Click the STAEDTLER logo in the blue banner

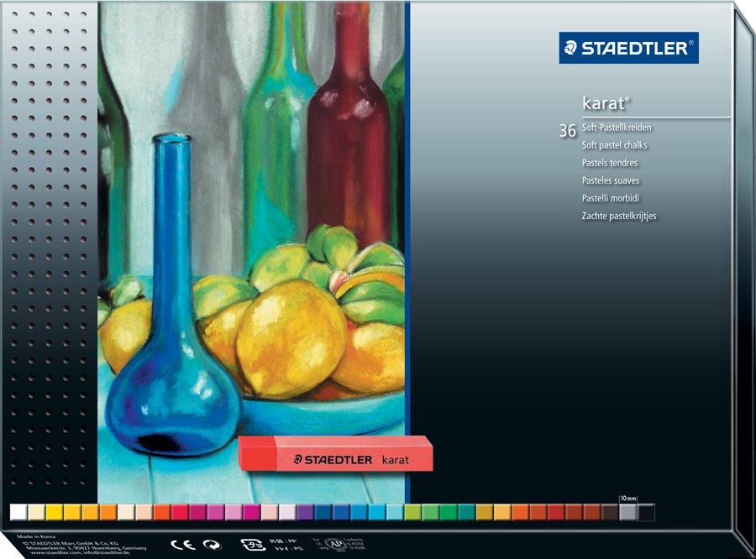click(x=628, y=48)
